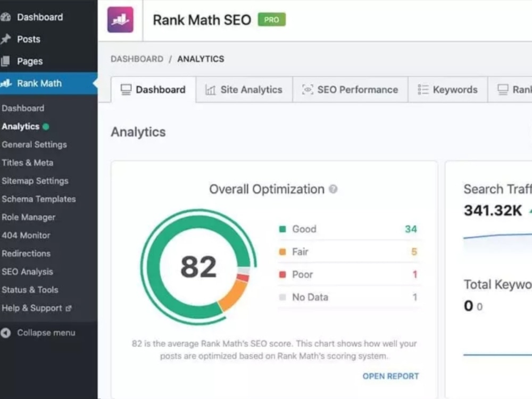The width and height of the screenshot is (532, 399).
Task: Open the SEO Analysis page
Action: [x=28, y=272]
